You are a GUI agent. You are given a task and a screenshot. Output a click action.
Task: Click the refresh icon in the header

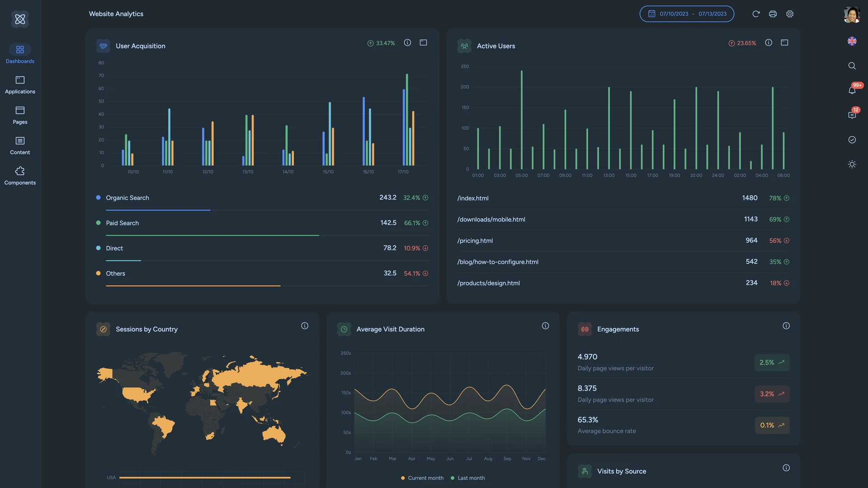[x=756, y=14]
